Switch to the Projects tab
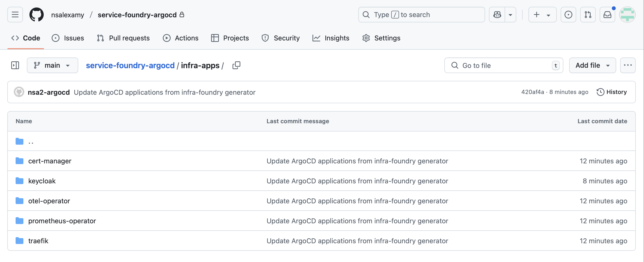 (230, 38)
